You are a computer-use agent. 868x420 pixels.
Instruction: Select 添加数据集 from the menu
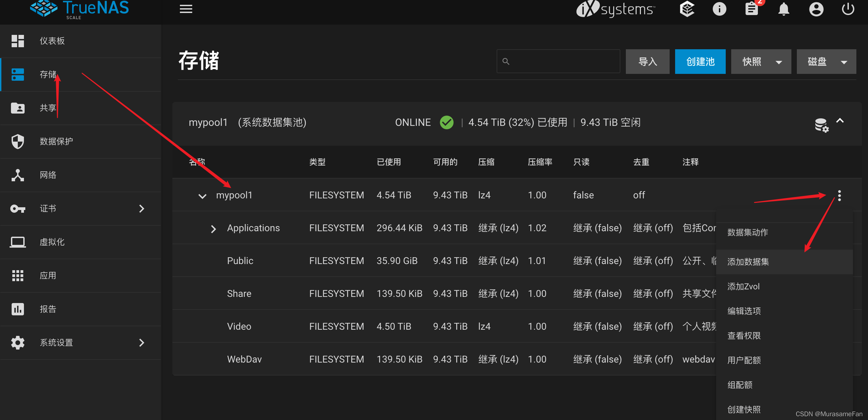(x=748, y=262)
